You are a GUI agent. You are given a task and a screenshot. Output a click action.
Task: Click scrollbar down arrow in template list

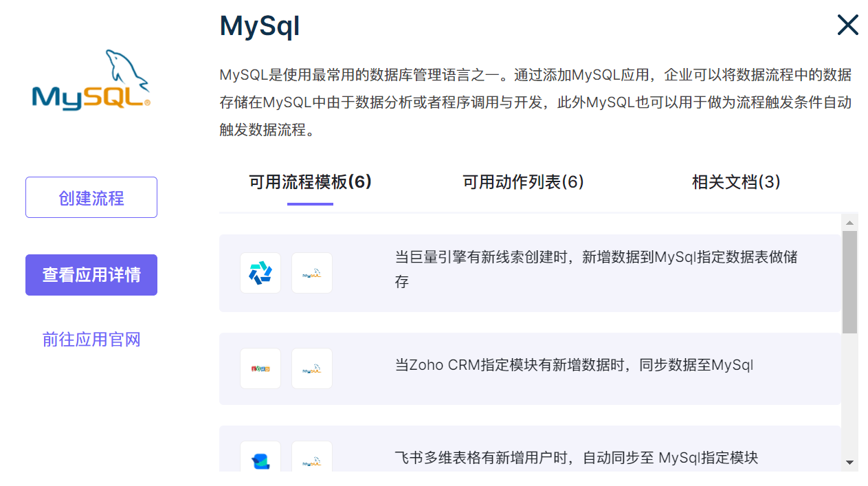pyautogui.click(x=849, y=463)
